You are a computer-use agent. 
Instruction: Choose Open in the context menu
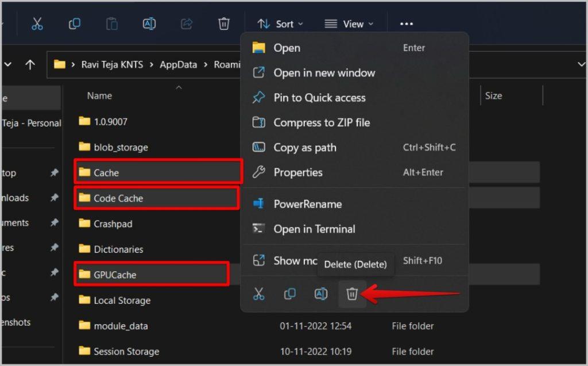pyautogui.click(x=354, y=48)
